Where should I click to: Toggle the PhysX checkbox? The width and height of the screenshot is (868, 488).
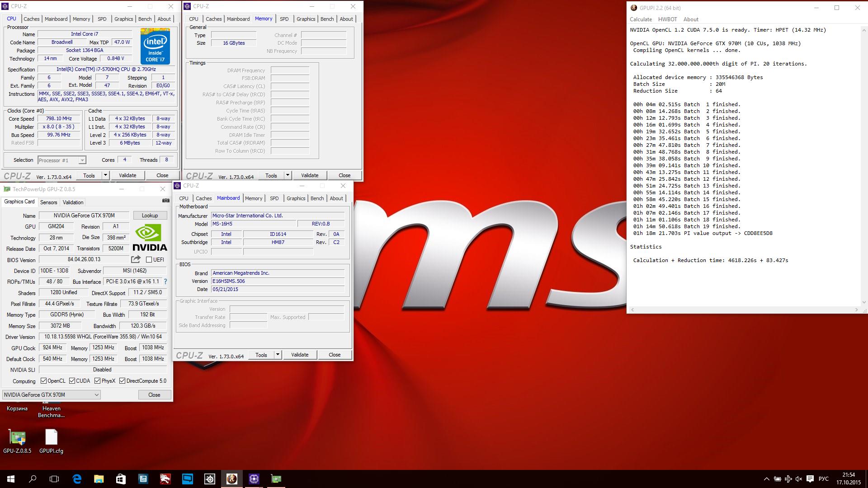[97, 381]
